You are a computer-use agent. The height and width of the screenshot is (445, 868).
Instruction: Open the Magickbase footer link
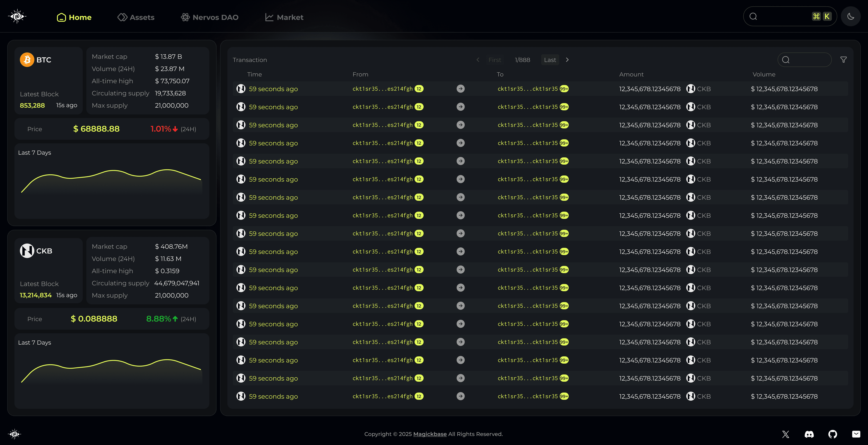[x=430, y=434]
